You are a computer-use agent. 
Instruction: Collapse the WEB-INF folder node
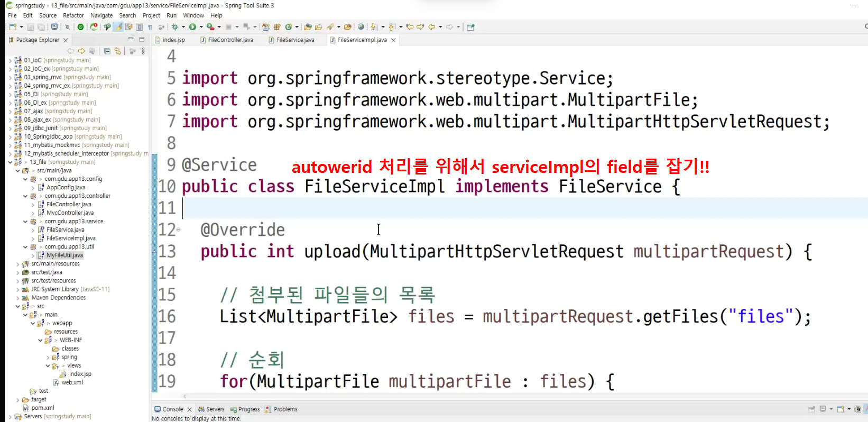click(x=40, y=340)
